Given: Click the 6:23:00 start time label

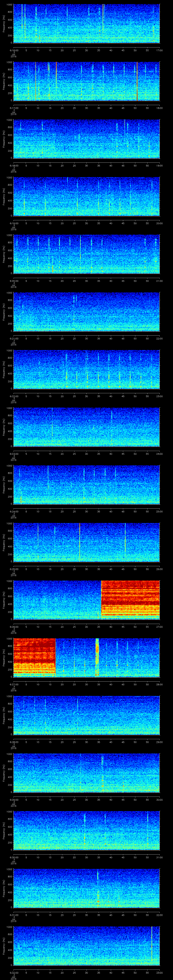Looking at the screenshot, I should [14, 454].
